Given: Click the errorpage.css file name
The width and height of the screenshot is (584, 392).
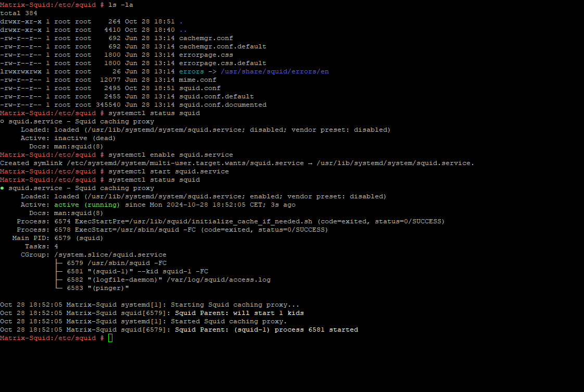Looking at the screenshot, I should pos(206,55).
